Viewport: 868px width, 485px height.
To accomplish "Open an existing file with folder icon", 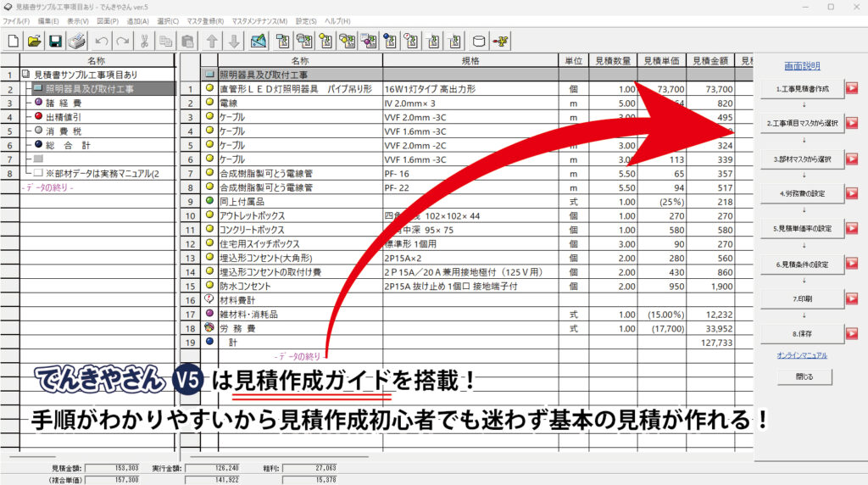I will click(34, 41).
